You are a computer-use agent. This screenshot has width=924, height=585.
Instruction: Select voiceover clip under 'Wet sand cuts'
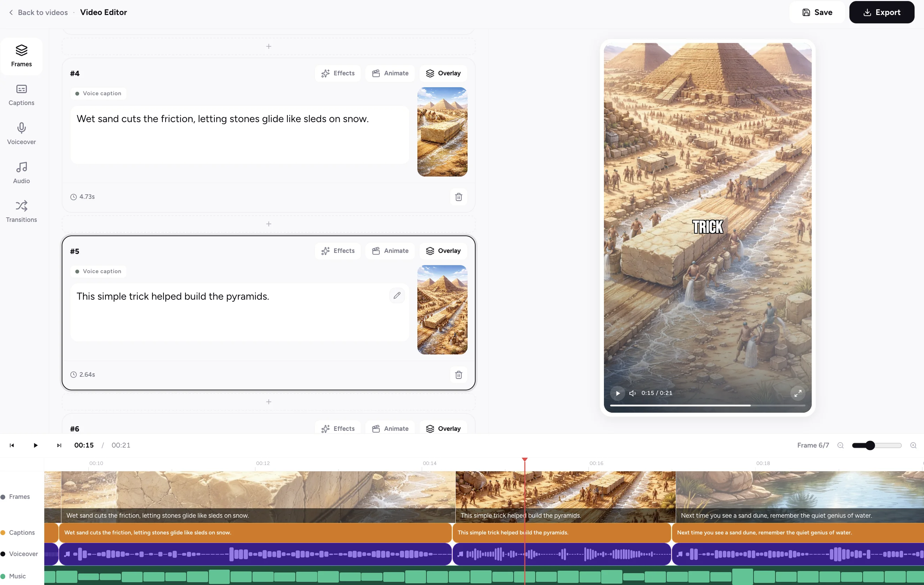click(255, 554)
